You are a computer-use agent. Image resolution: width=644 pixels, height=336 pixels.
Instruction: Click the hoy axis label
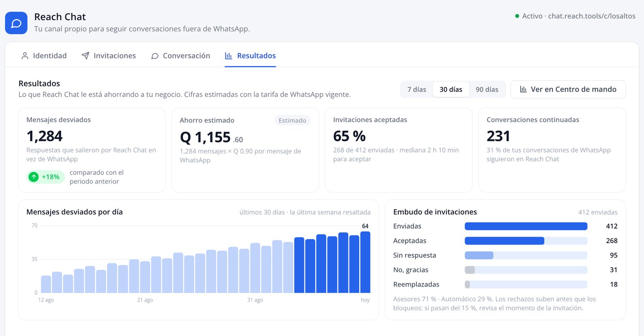pyautogui.click(x=365, y=300)
